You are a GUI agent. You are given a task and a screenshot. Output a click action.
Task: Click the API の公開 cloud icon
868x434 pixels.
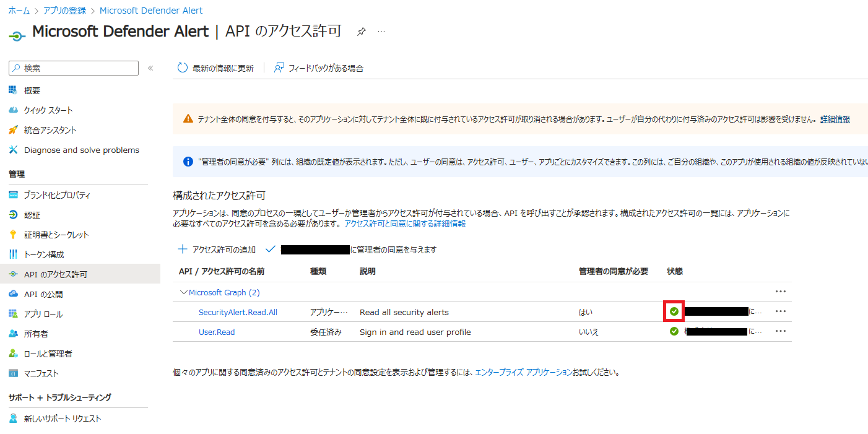coord(13,294)
